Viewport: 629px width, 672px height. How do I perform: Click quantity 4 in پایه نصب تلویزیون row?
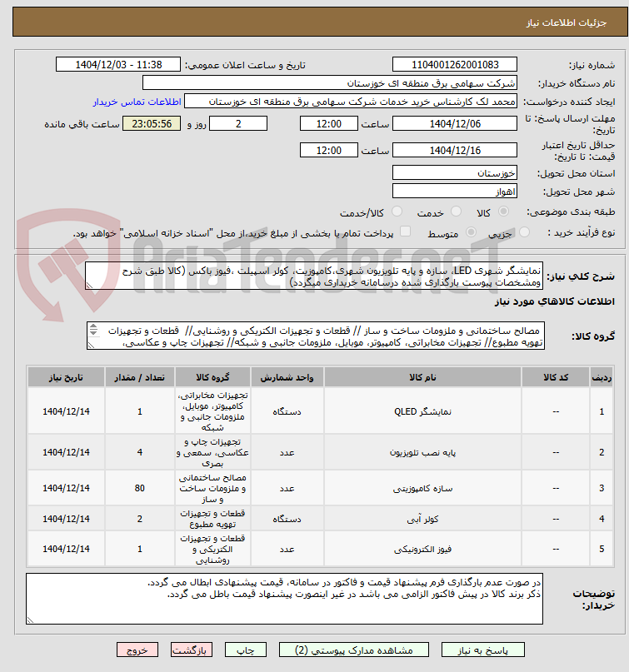tap(139, 452)
